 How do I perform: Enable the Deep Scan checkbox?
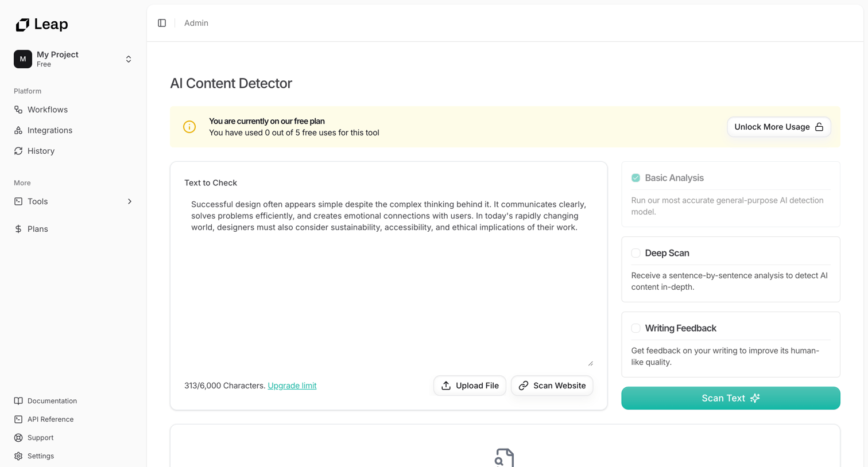tap(635, 253)
